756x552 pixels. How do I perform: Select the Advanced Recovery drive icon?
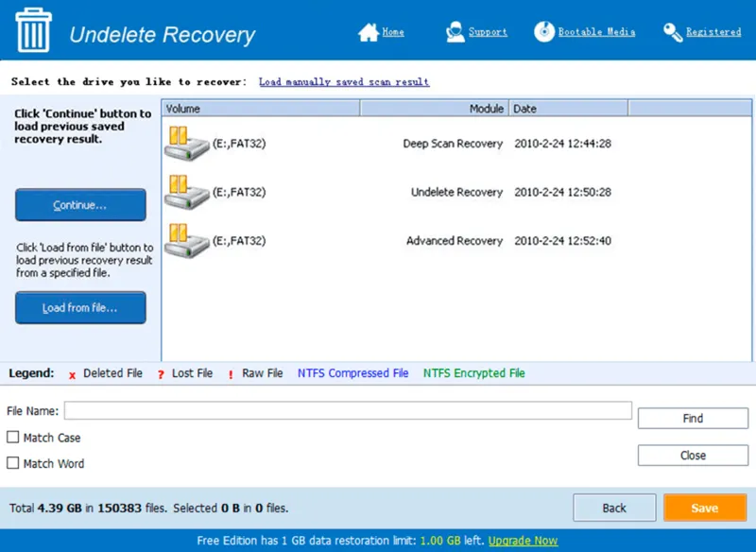pos(186,240)
